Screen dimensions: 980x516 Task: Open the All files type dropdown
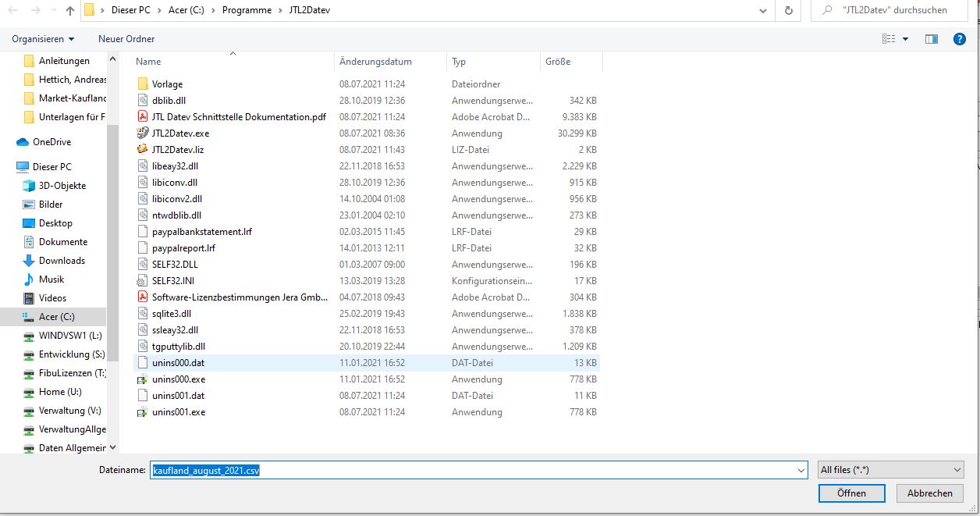[890, 469]
